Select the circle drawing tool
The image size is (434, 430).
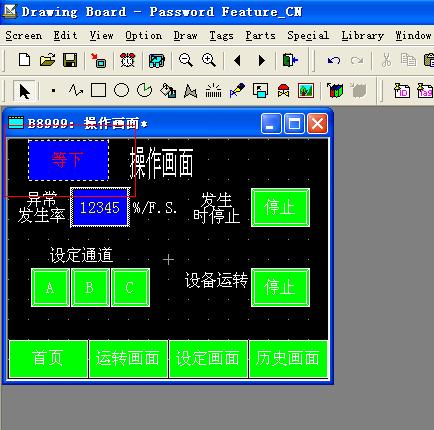click(x=121, y=90)
